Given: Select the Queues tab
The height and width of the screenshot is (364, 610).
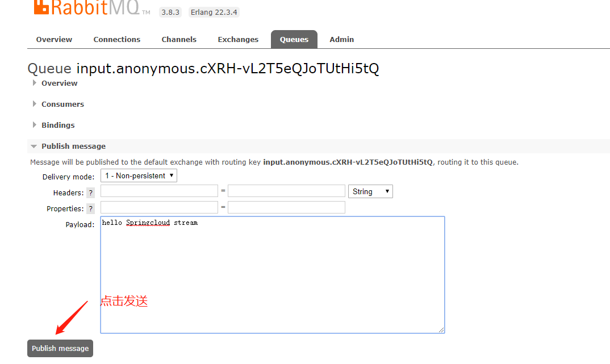Looking at the screenshot, I should click(x=294, y=40).
